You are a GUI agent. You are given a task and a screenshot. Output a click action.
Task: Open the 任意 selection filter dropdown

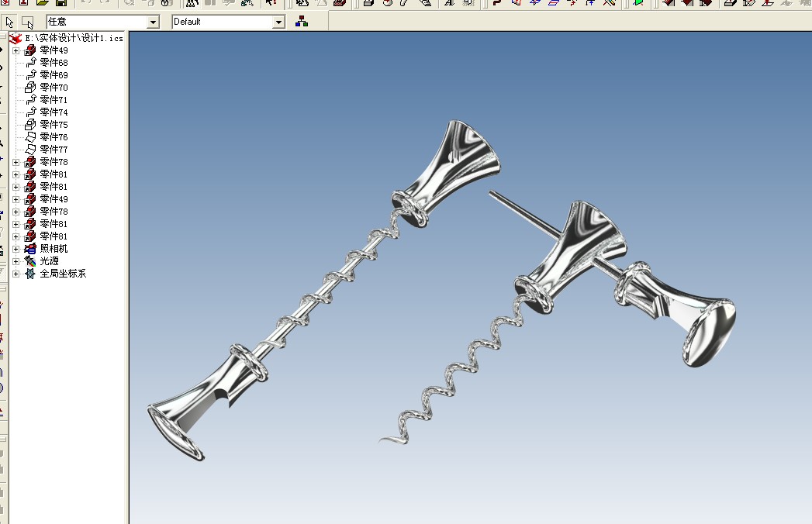[153, 22]
